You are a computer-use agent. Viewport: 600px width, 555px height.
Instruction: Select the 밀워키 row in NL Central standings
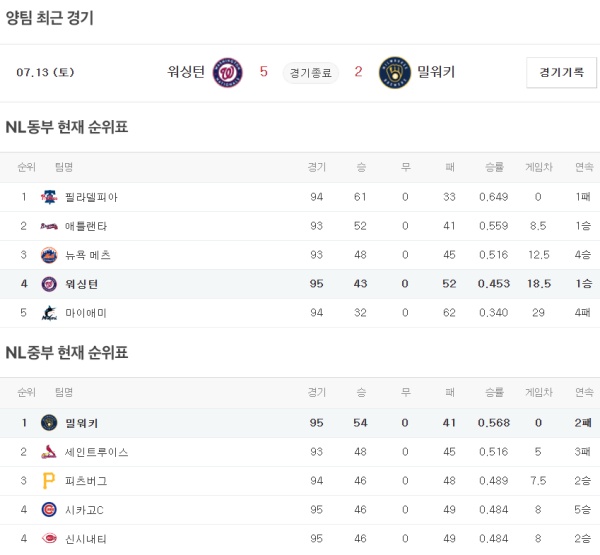(300, 423)
